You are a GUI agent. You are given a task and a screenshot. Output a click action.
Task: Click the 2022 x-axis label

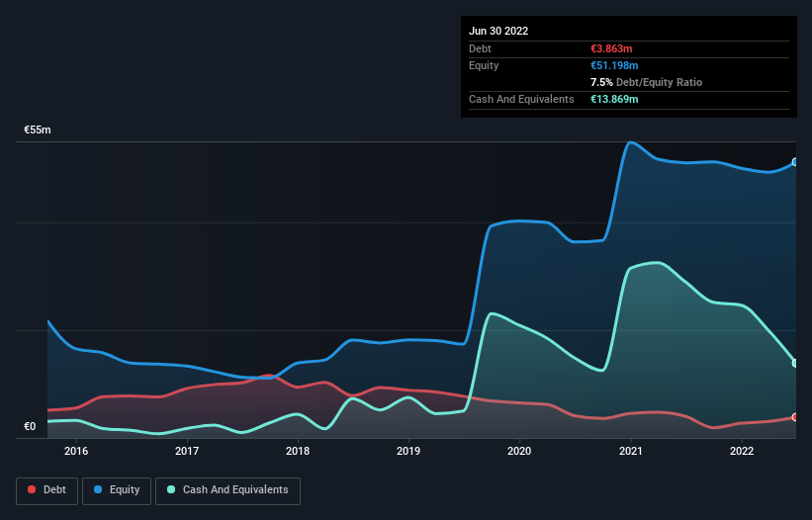[742, 451]
